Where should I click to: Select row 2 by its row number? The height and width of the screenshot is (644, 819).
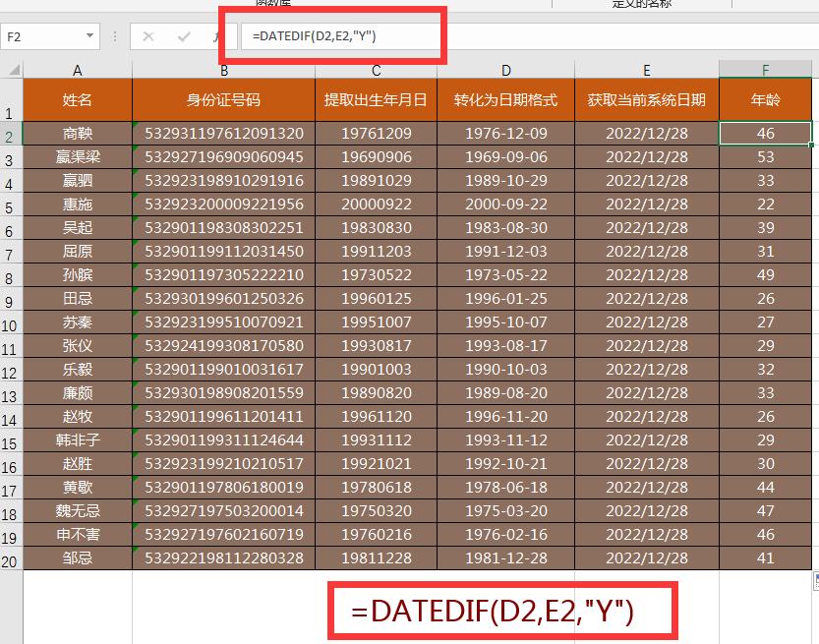pos(11,134)
